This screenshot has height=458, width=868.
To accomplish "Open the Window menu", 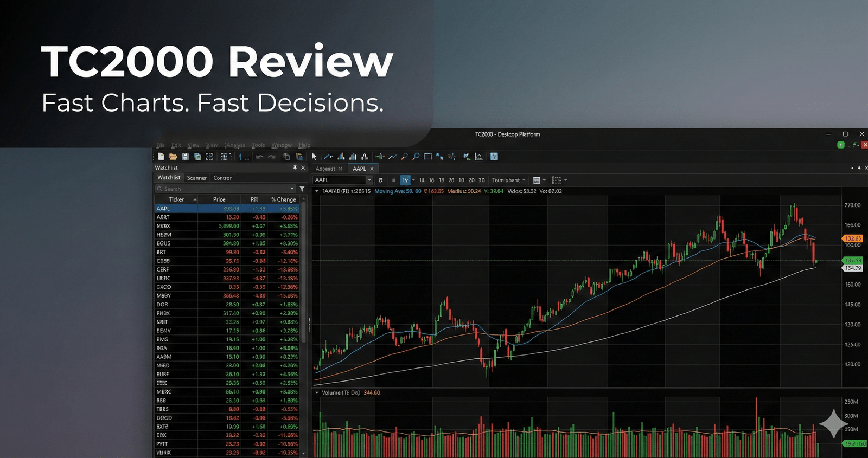I will [x=282, y=145].
